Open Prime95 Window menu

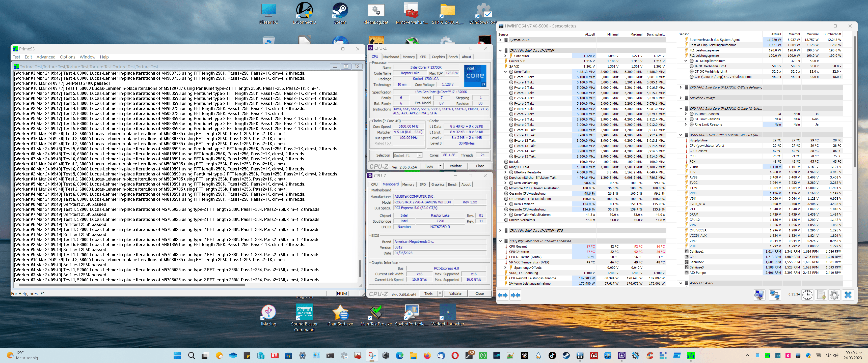tap(88, 57)
